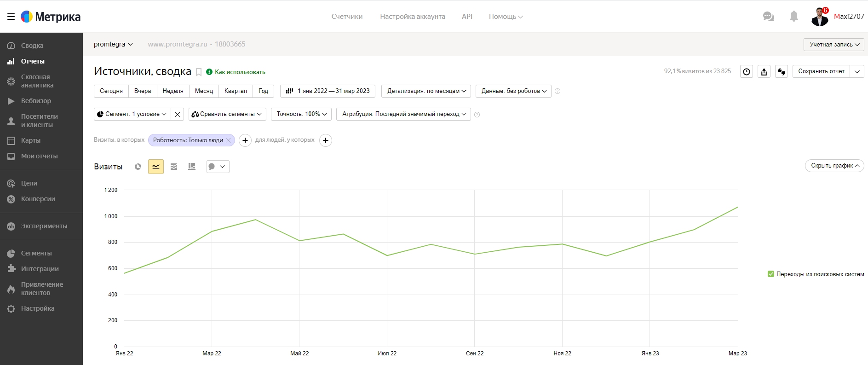Click the export report icon
This screenshot has height=365, width=868.
click(764, 71)
